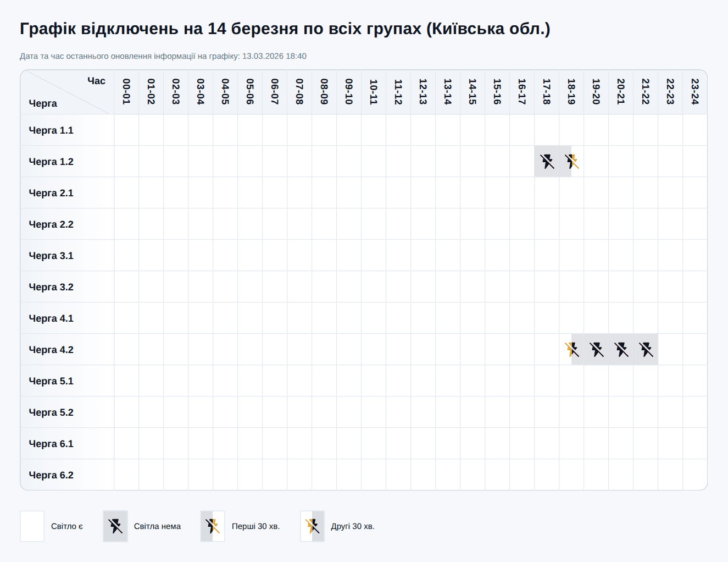Image resolution: width=728 pixels, height=562 pixels.
Task: Click the first outage icon in Черга 4.2 row
Action: pyautogui.click(x=571, y=349)
